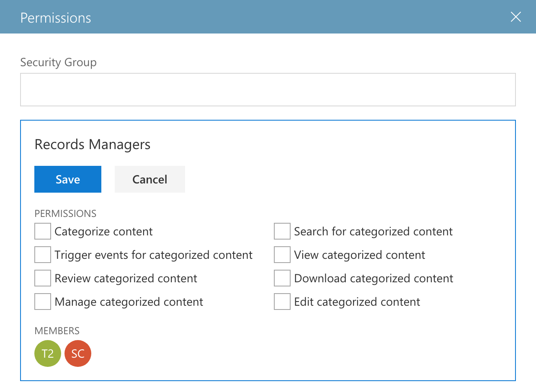Click the Permissions dialog title text

click(56, 18)
